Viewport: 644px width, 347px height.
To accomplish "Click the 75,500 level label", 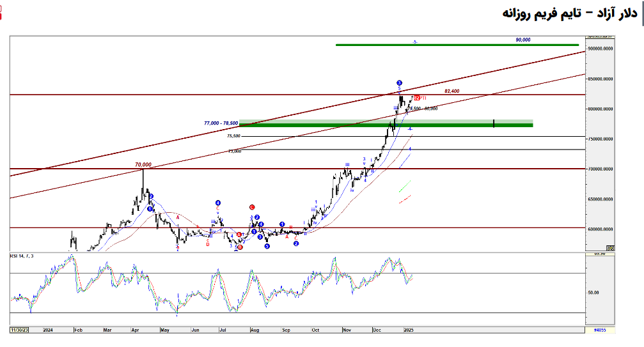I will [x=233, y=136].
